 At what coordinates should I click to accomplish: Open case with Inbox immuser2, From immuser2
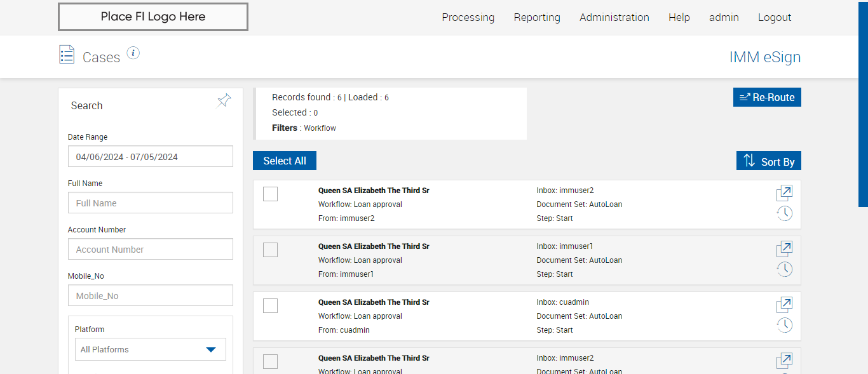784,193
